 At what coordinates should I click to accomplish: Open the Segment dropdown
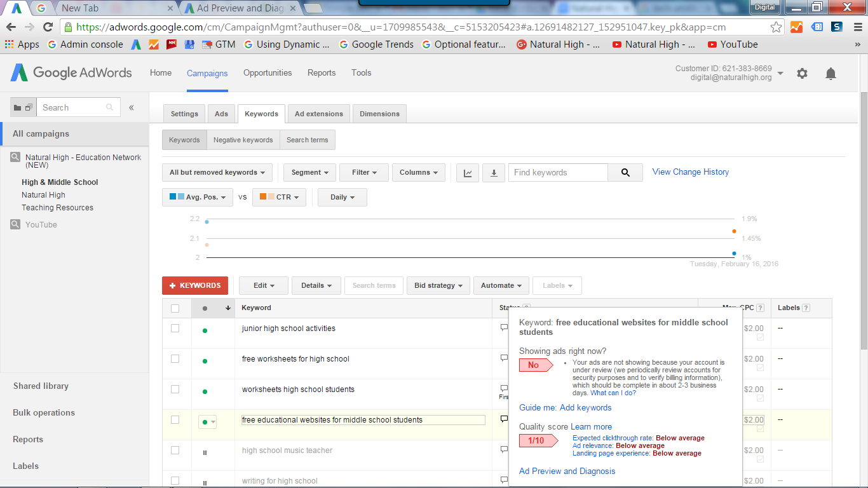click(x=310, y=172)
